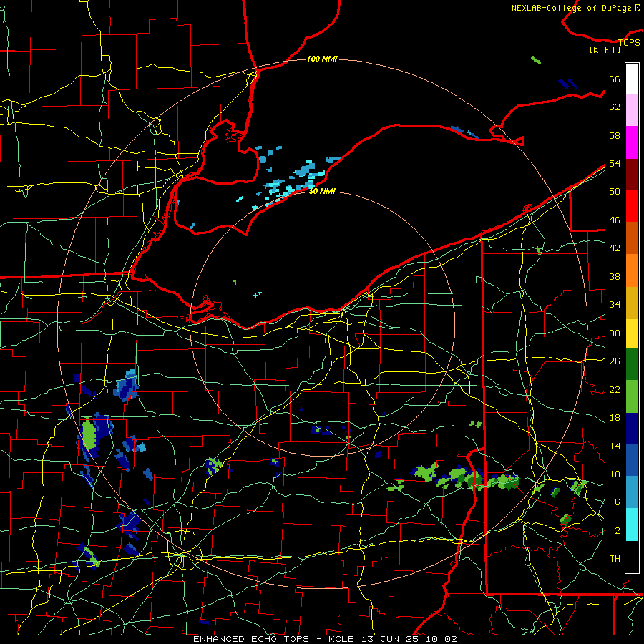Click the dark green 26 kft swatch
Image resolution: width=644 pixels, height=644 pixels.
click(x=632, y=364)
